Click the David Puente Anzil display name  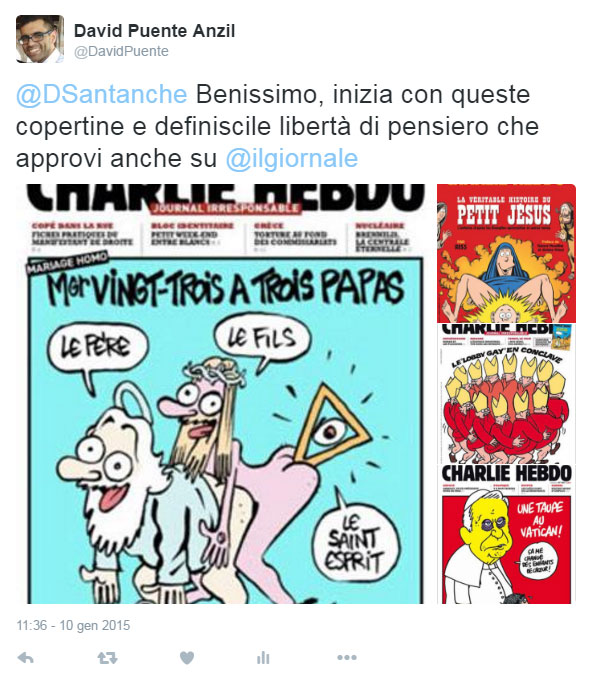click(x=155, y=31)
